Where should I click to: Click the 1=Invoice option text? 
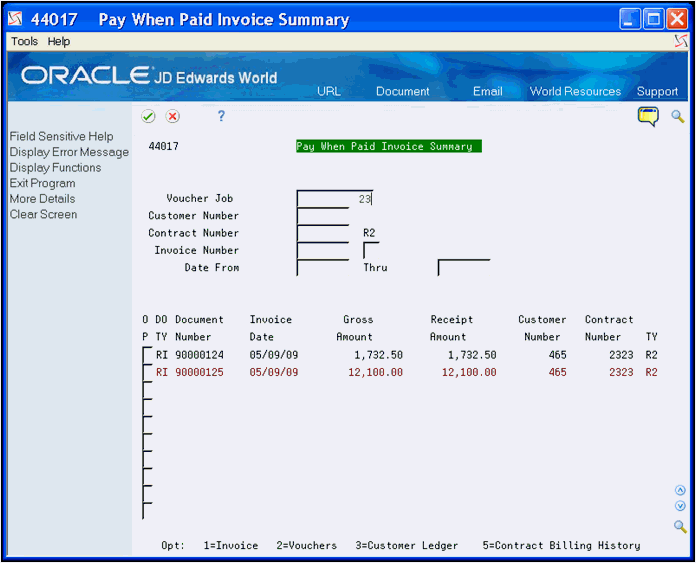coord(231,545)
